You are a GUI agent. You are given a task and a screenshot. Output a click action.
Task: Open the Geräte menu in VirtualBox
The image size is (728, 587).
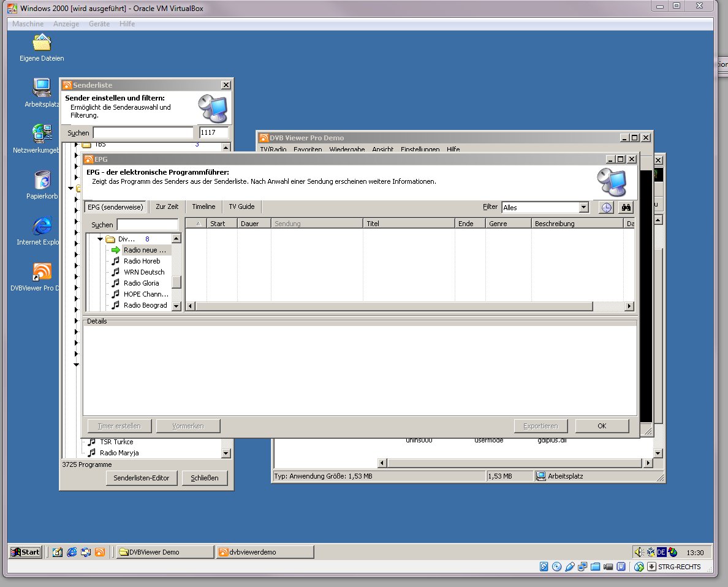click(99, 24)
